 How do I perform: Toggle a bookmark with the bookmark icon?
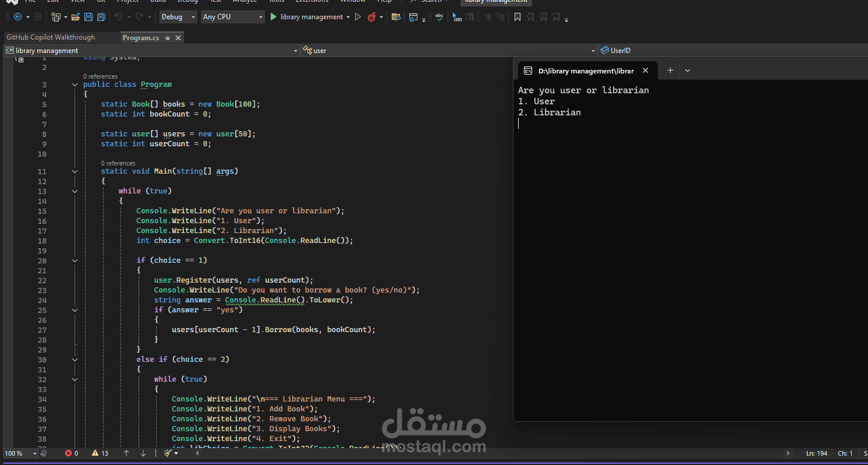[517, 17]
